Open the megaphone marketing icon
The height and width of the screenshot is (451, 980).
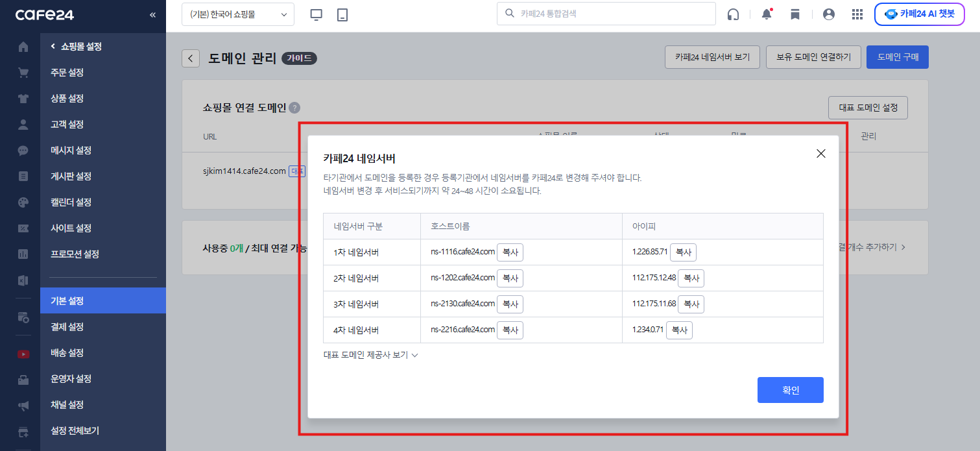(x=23, y=406)
